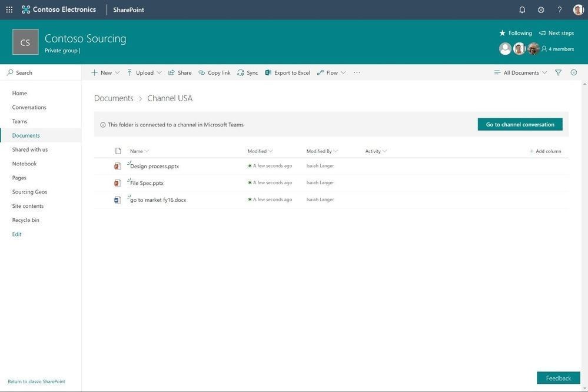Click the File Spec.pptx file icon
Image resolution: width=588 pixels, height=392 pixels.
tap(117, 183)
